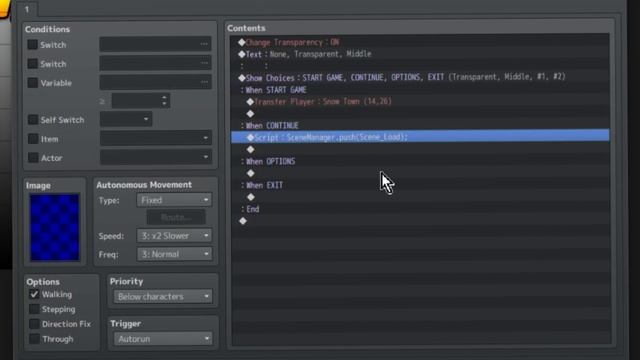Check the Actor condition checkbox
640x360 pixels.
click(33, 158)
